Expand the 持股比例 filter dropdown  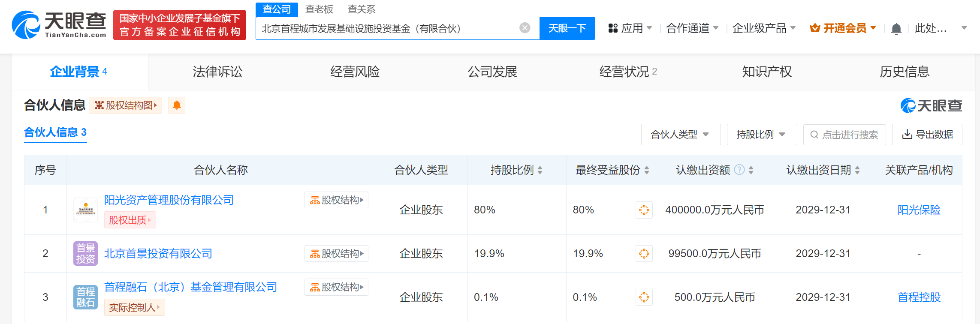click(761, 135)
